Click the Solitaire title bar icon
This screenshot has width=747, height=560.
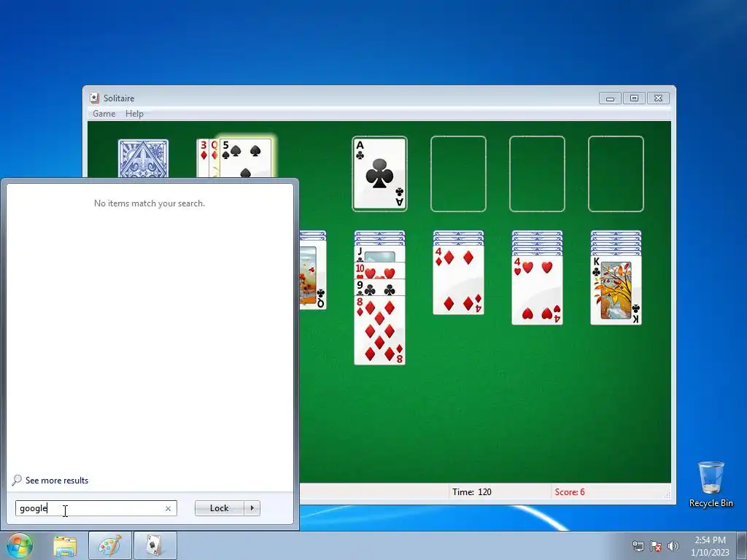(x=94, y=98)
